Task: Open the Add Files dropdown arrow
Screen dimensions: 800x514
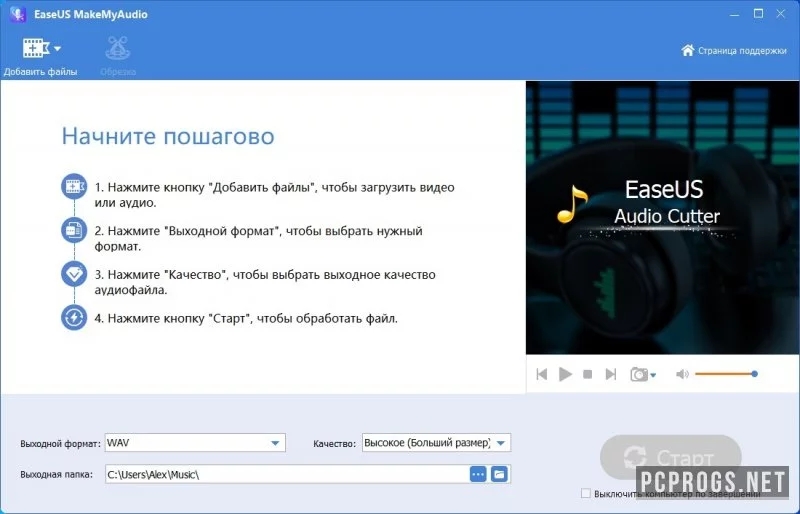Action: click(57, 48)
